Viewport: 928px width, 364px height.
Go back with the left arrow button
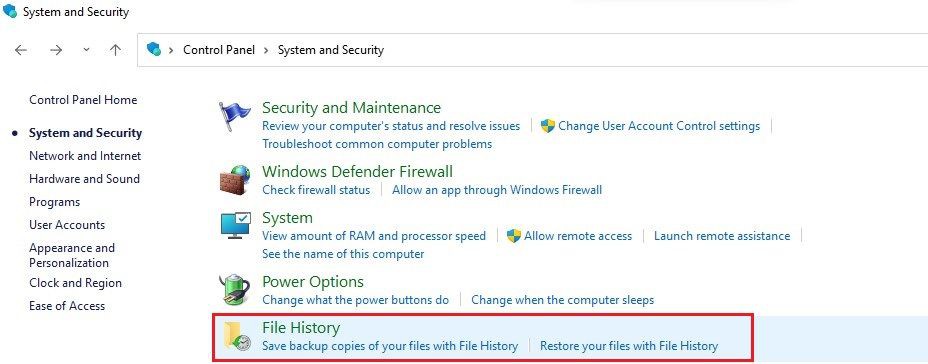pos(21,50)
